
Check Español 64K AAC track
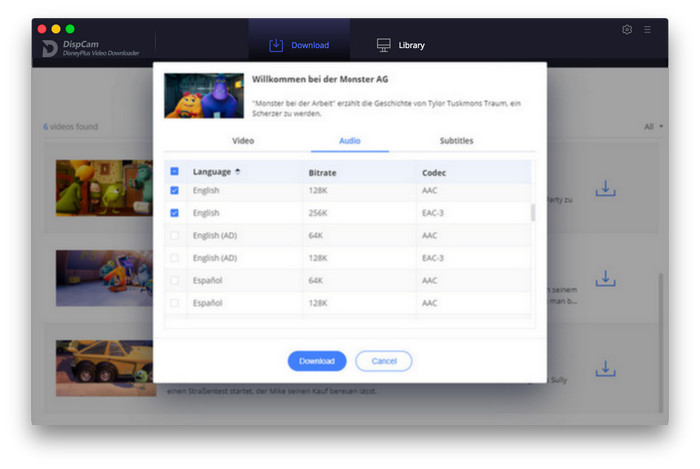[175, 280]
